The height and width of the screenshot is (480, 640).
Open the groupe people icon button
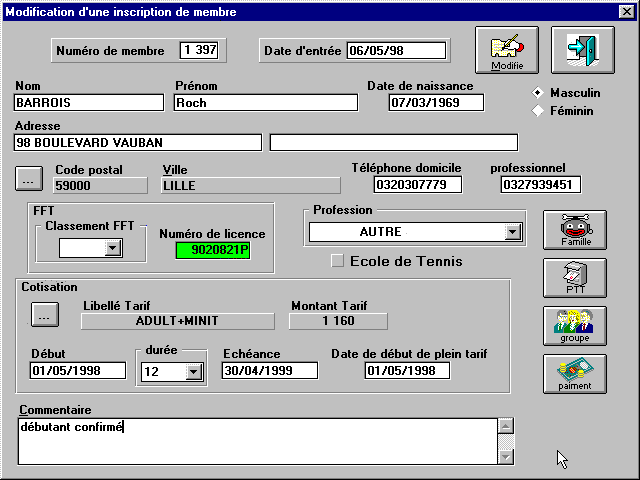575,326
